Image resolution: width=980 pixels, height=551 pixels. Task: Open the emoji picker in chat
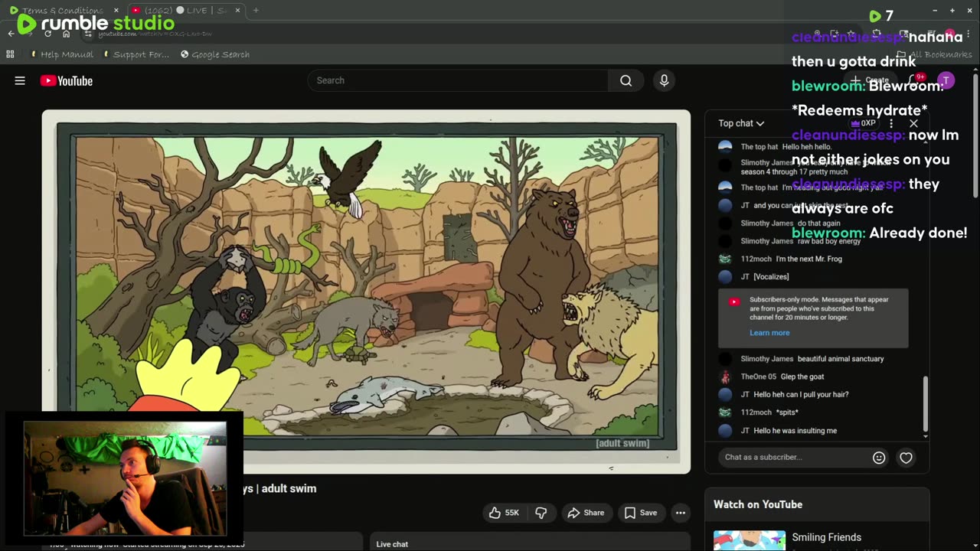(x=879, y=458)
